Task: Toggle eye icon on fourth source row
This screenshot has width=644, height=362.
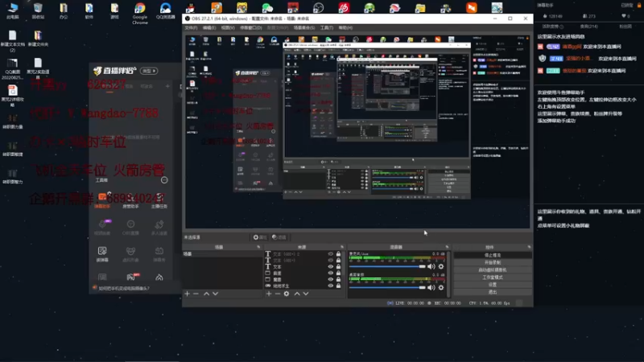Action: pyautogui.click(x=331, y=273)
